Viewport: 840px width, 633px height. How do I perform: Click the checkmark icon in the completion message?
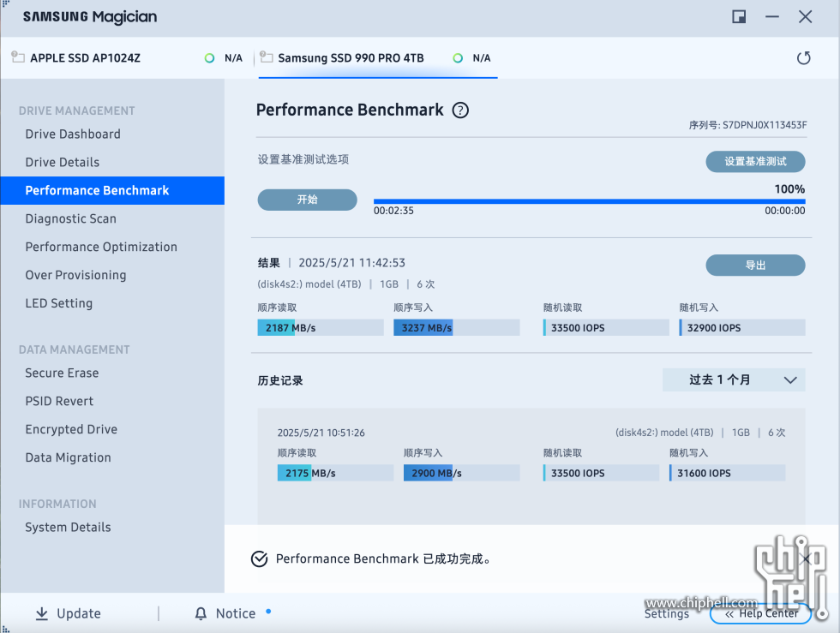coord(259,558)
